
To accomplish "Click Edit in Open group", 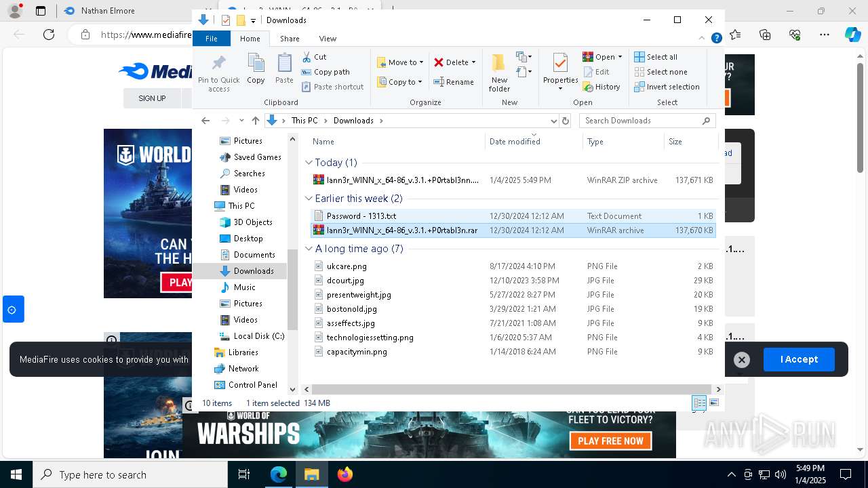I will 596,72.
